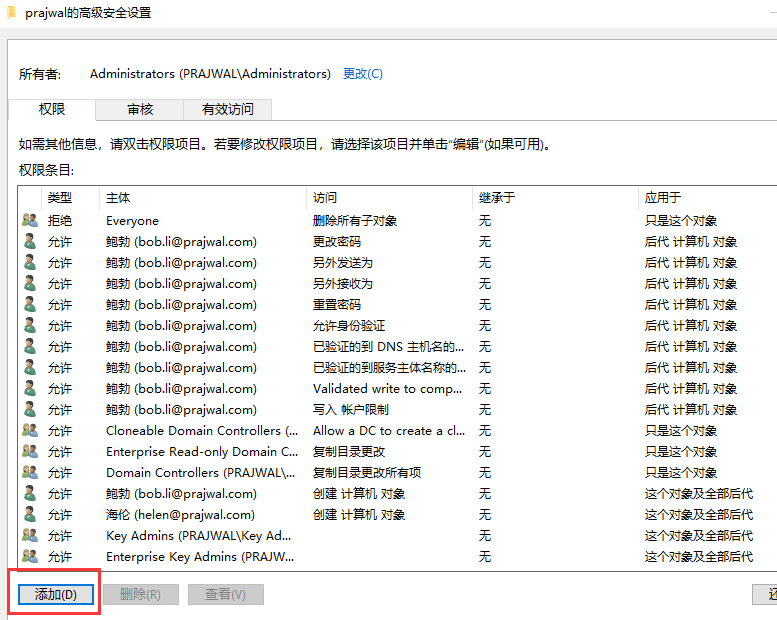The height and width of the screenshot is (620, 777).
Task: Select the Enterprise Key Admins (PRAJW... principal
Action: (x=200, y=557)
